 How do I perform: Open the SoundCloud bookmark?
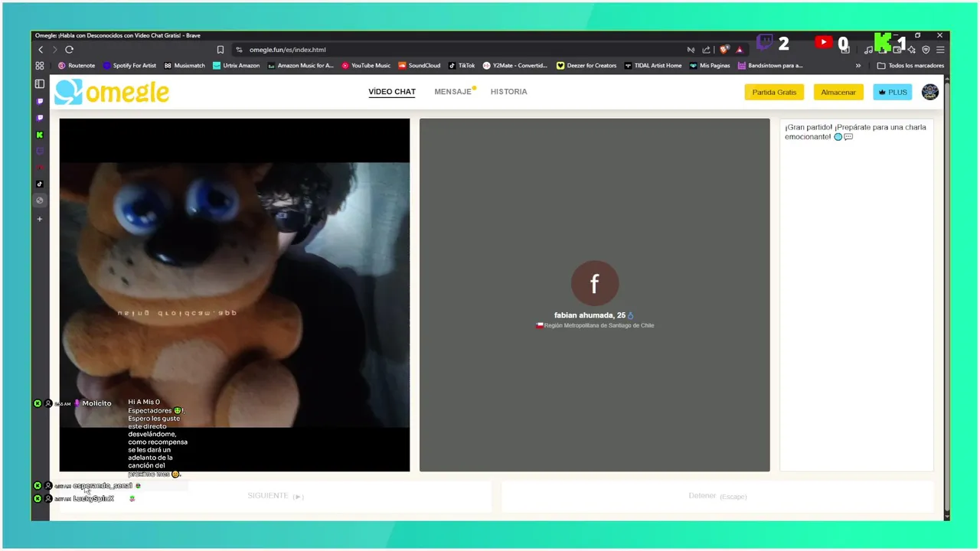pyautogui.click(x=420, y=66)
